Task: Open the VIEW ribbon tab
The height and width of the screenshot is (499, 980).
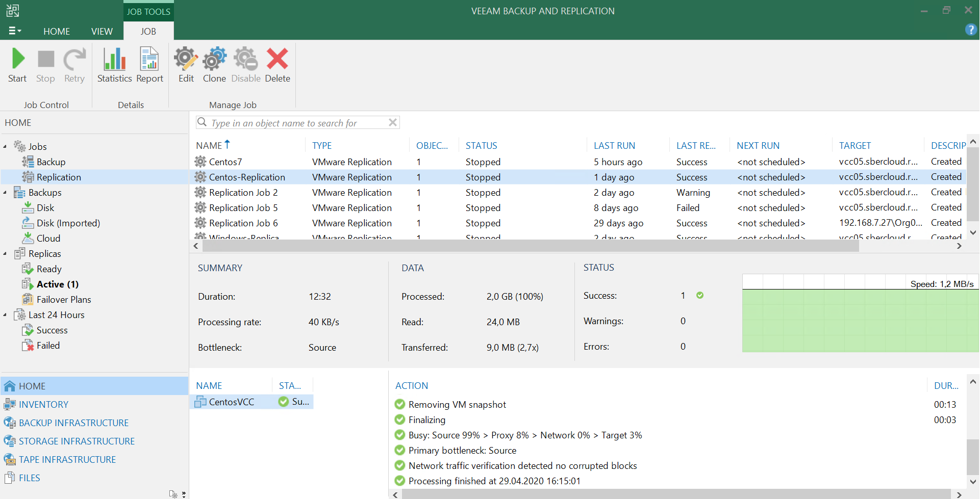Action: pos(102,32)
